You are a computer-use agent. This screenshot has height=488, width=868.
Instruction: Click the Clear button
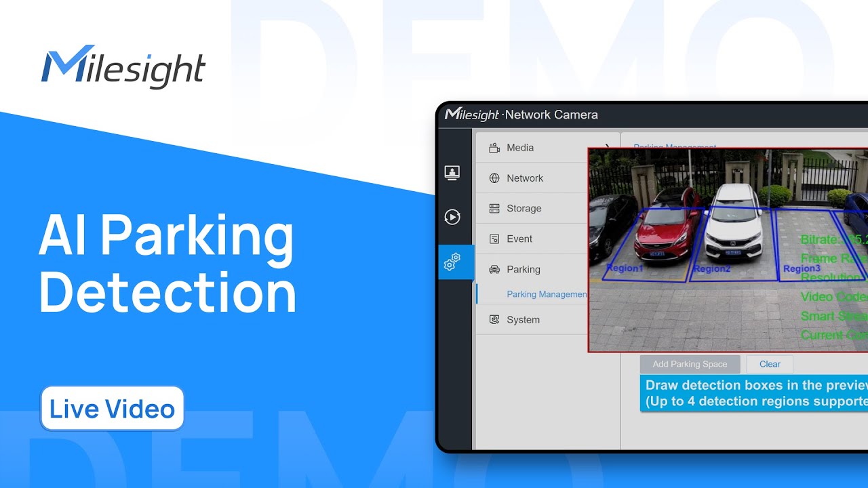click(770, 365)
